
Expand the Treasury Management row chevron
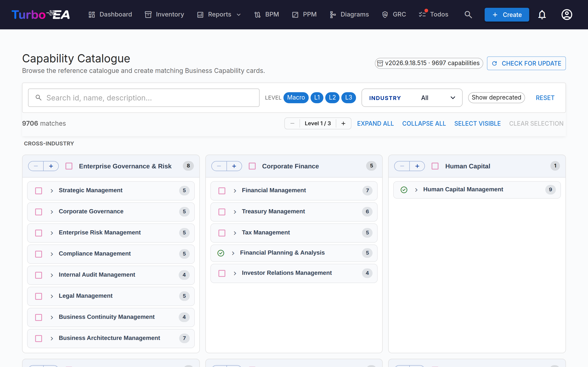click(235, 212)
